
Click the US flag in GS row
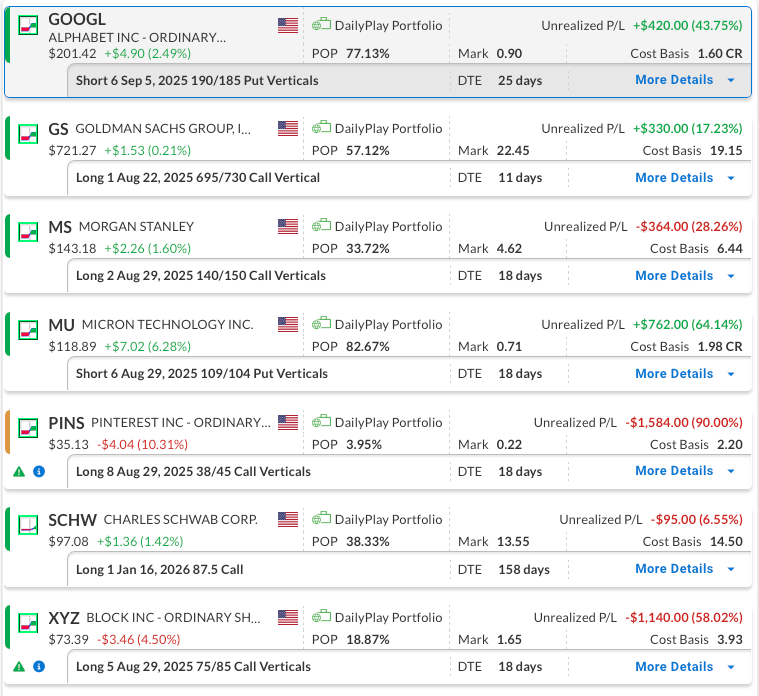point(288,128)
